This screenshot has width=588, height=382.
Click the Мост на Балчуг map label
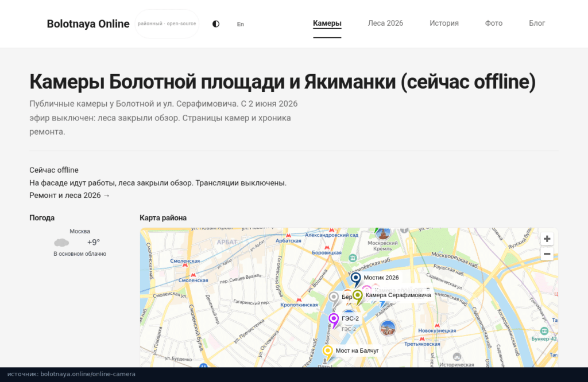(357, 350)
